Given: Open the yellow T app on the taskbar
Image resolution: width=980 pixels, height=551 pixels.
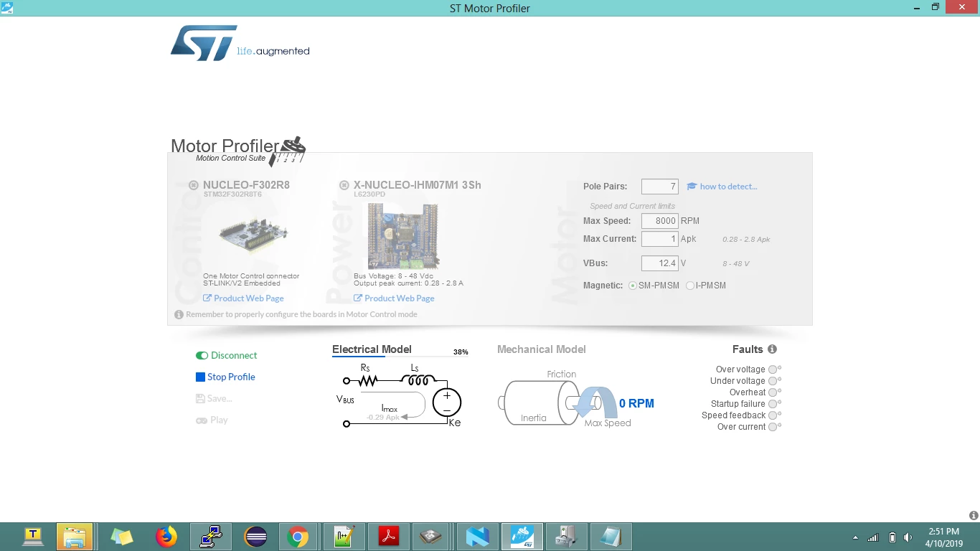Looking at the screenshot, I should 33,537.
